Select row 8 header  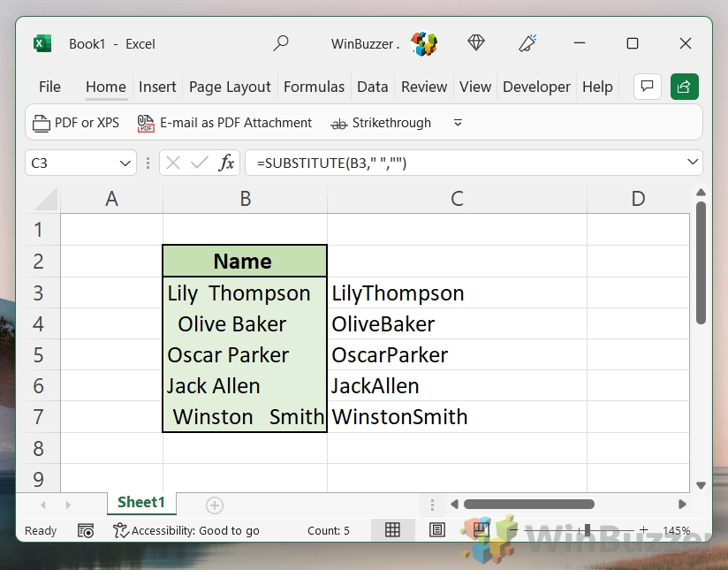pyautogui.click(x=39, y=448)
